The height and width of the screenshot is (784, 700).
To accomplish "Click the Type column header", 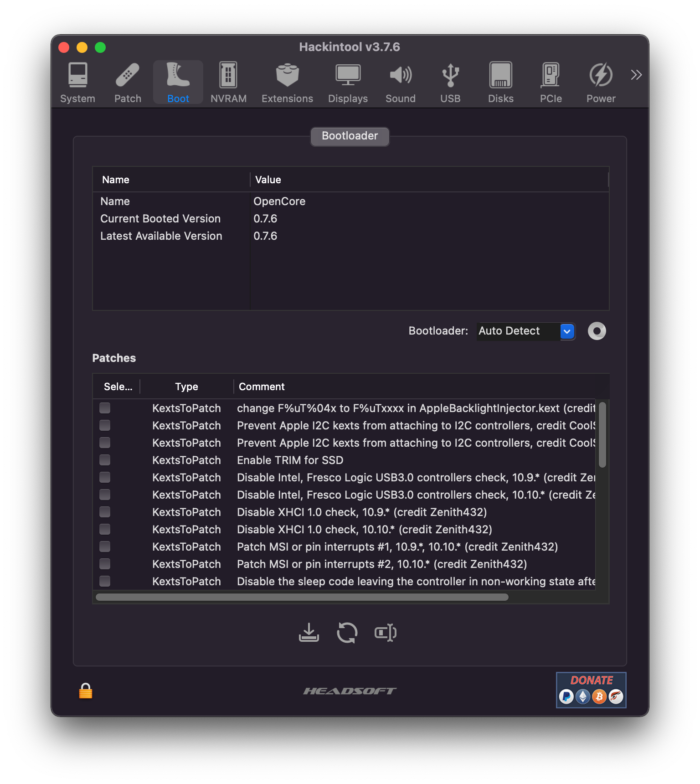I will tap(187, 387).
